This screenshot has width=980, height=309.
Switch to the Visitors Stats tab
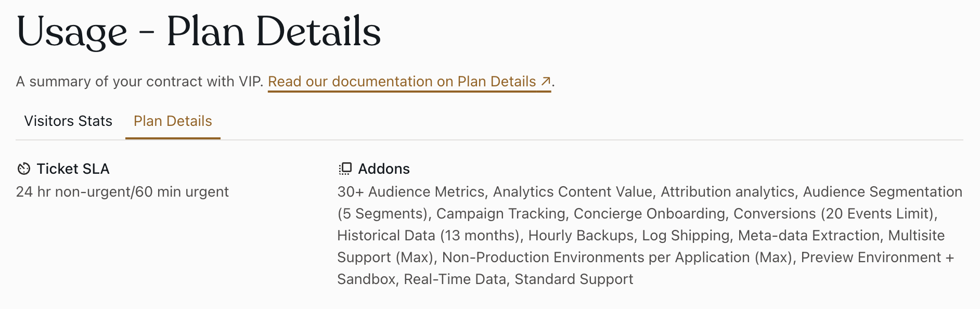[x=68, y=121]
